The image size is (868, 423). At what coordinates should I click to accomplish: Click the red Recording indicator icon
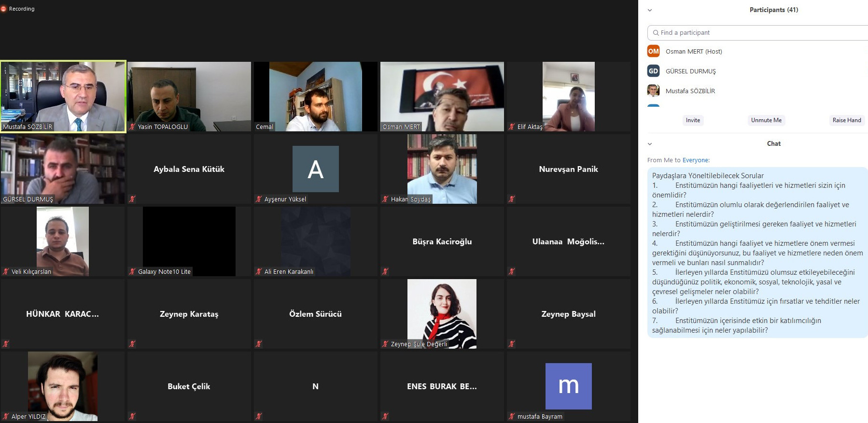point(3,9)
